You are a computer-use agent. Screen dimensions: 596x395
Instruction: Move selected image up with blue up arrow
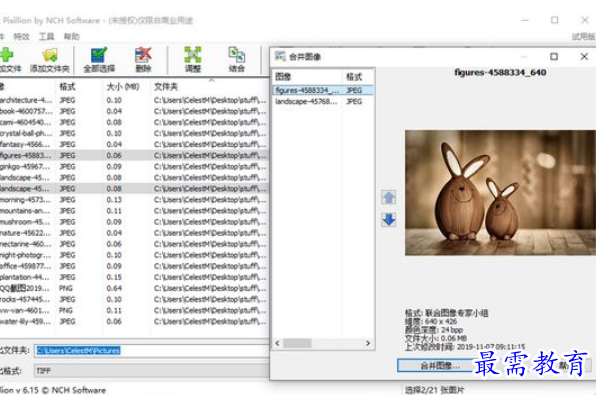pos(388,197)
